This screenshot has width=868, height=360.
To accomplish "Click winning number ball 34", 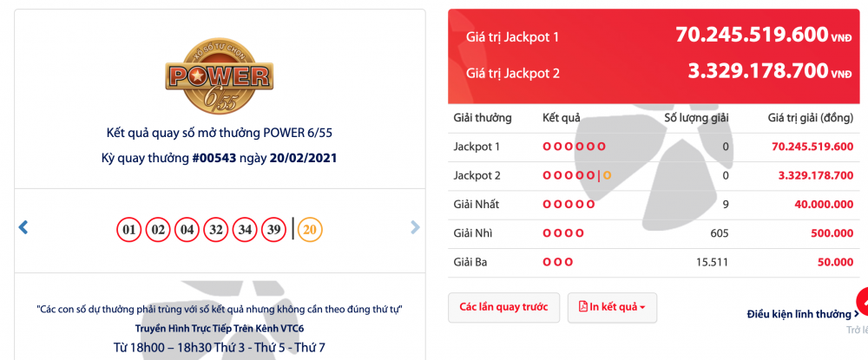I will (245, 230).
